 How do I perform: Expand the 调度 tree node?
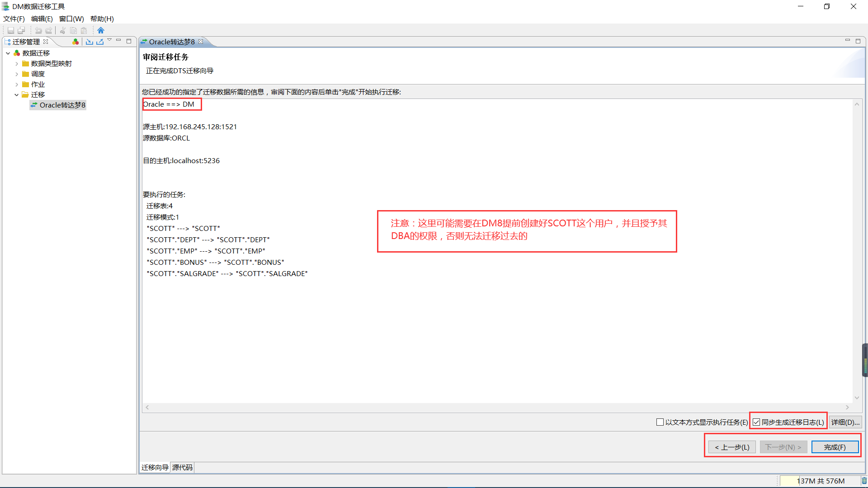coord(17,74)
